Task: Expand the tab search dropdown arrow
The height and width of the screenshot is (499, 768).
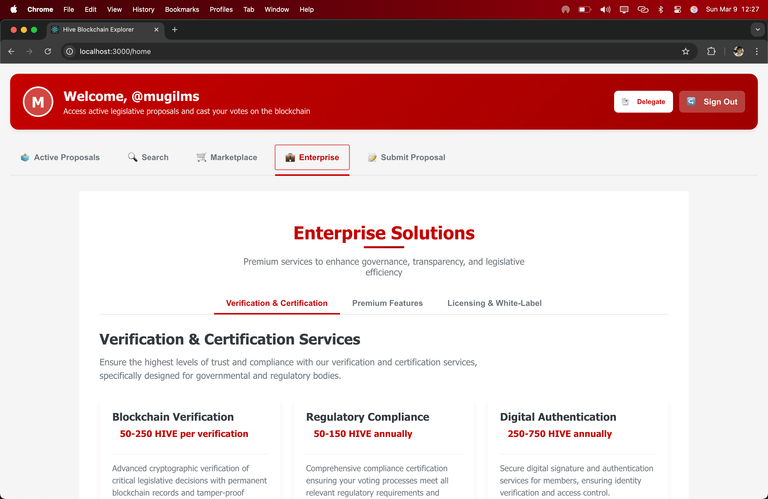Action: (x=757, y=29)
